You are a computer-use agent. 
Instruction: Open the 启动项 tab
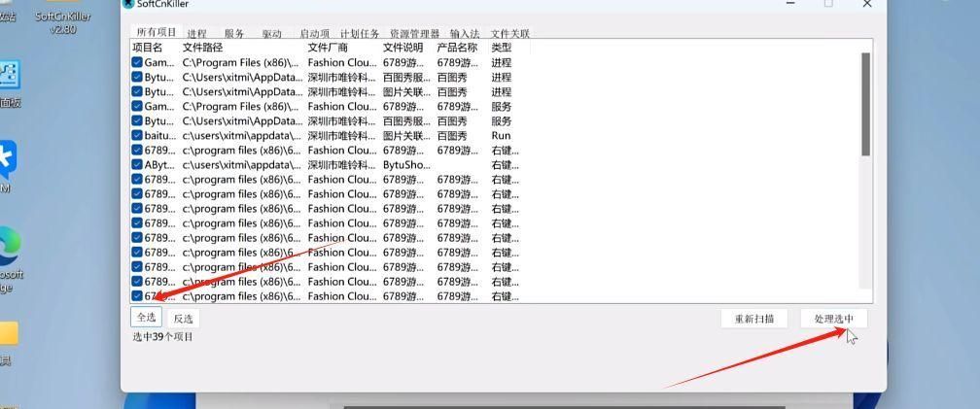pos(314,34)
